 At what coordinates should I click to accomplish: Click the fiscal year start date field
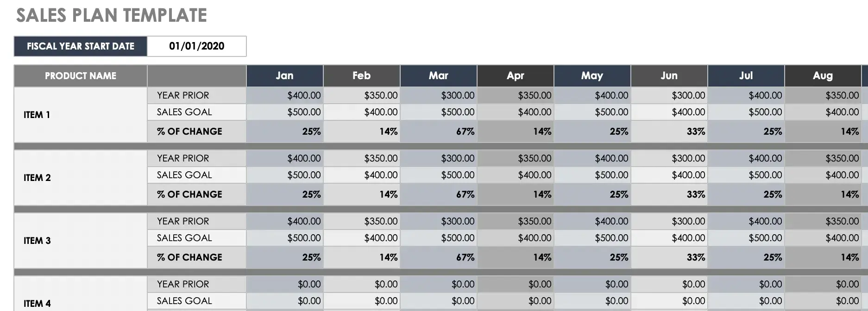(196, 46)
